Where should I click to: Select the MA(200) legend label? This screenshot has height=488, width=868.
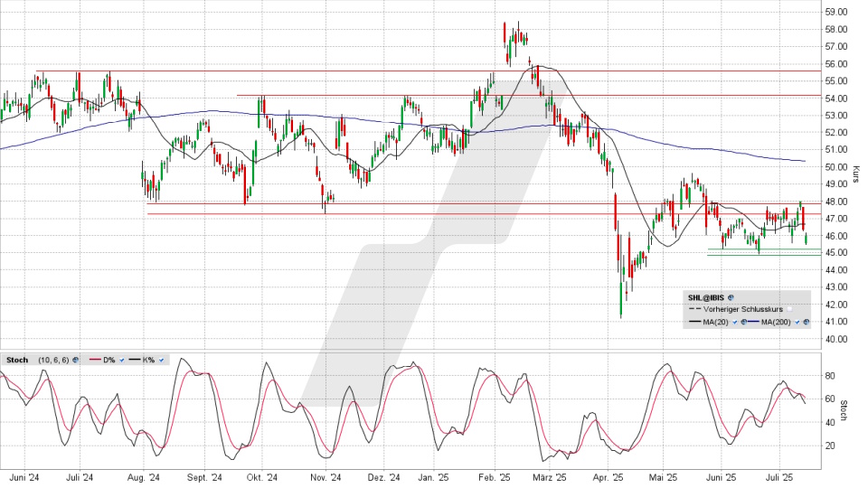(776, 322)
